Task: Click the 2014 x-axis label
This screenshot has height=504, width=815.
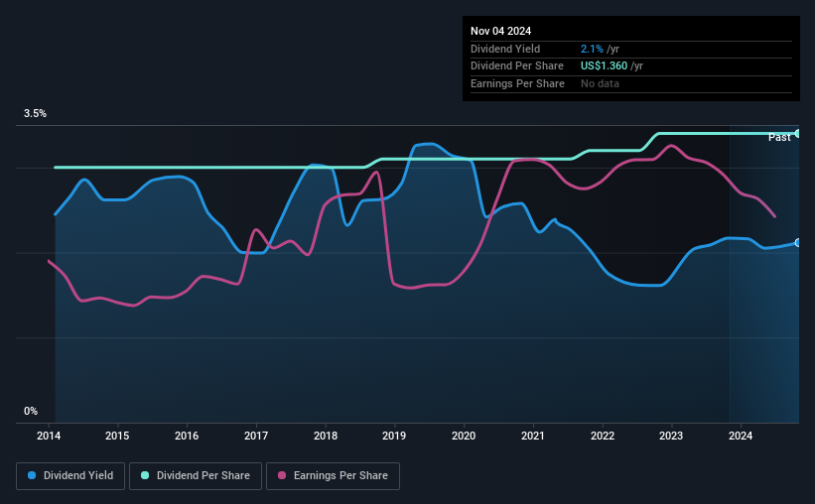Action: click(x=49, y=436)
